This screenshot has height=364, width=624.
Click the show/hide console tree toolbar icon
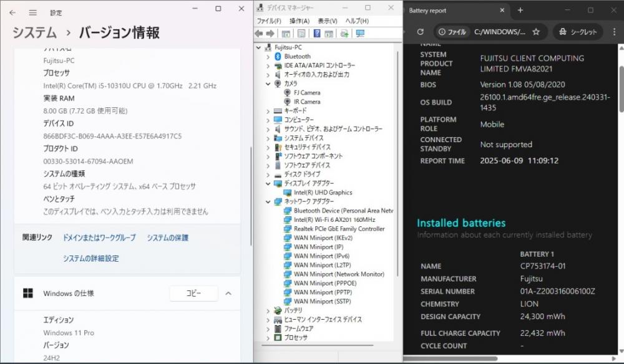(286, 34)
